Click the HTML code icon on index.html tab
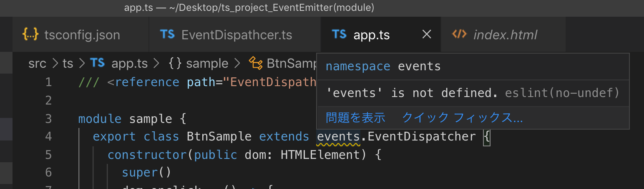This screenshot has width=644, height=189. coord(459,34)
